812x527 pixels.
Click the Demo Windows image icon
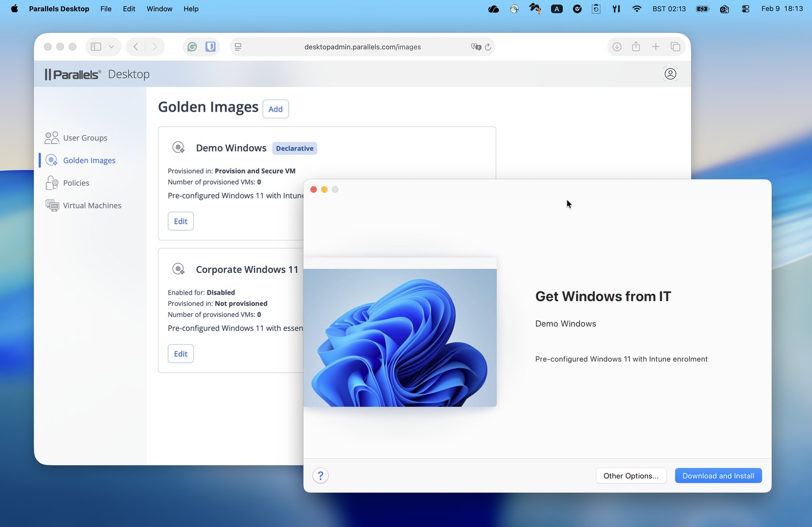pyautogui.click(x=179, y=148)
